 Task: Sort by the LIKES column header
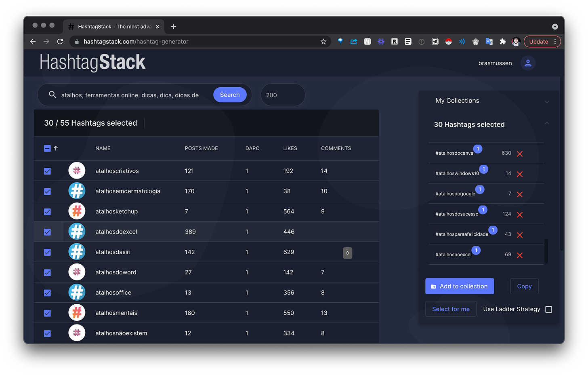click(290, 148)
